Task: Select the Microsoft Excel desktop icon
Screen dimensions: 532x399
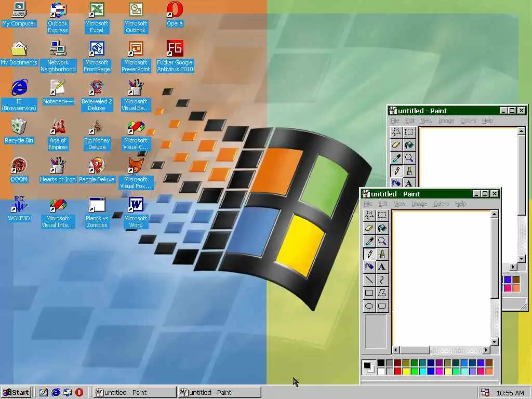Action: (x=97, y=18)
